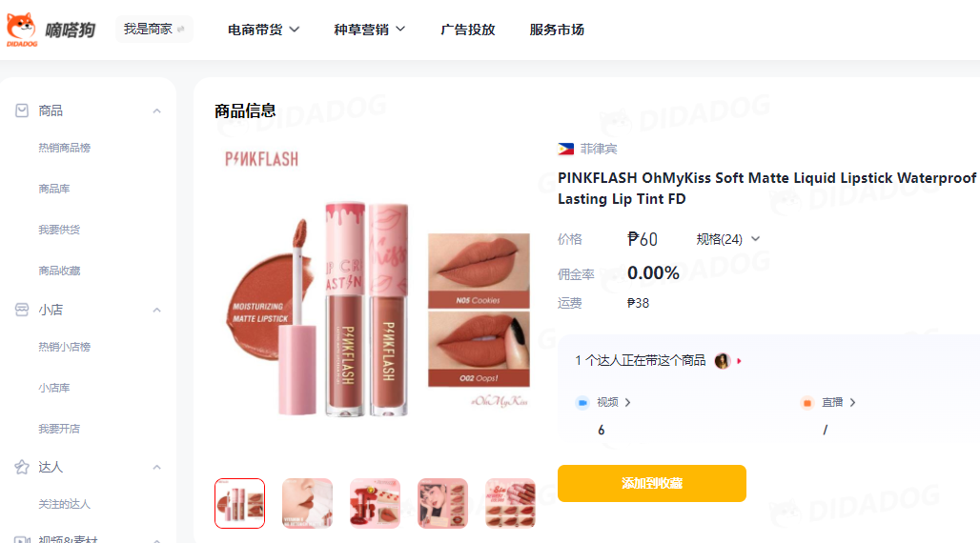Expand the 种草营销 menu
Screen dimensions: 980x543
[x=369, y=30]
